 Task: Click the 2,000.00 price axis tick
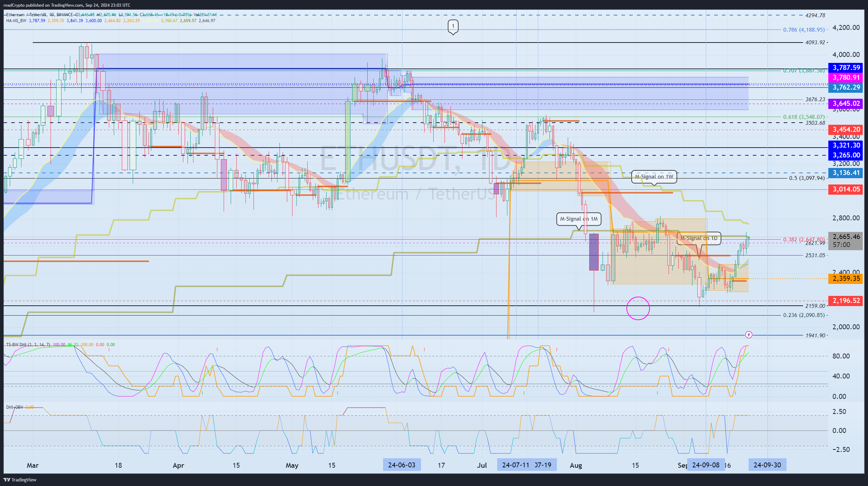[x=846, y=327]
